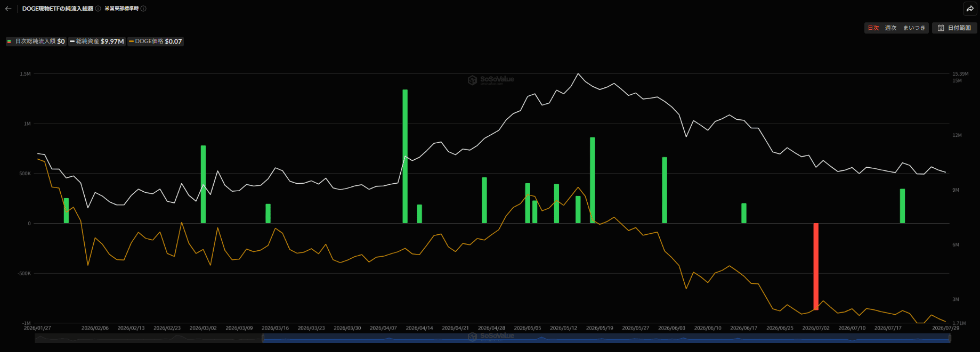
Task: Toggle the 総純資産 legend series
Action: (x=97, y=41)
